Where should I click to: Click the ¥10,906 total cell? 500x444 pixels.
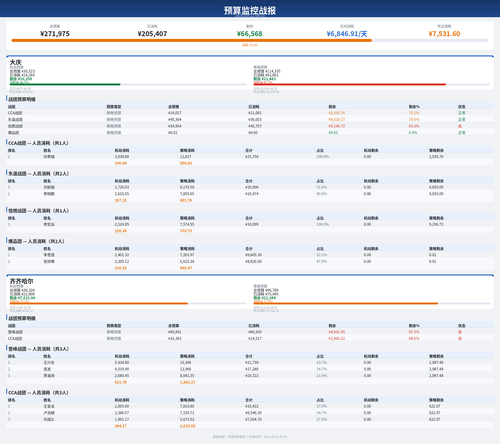[x=252, y=187]
